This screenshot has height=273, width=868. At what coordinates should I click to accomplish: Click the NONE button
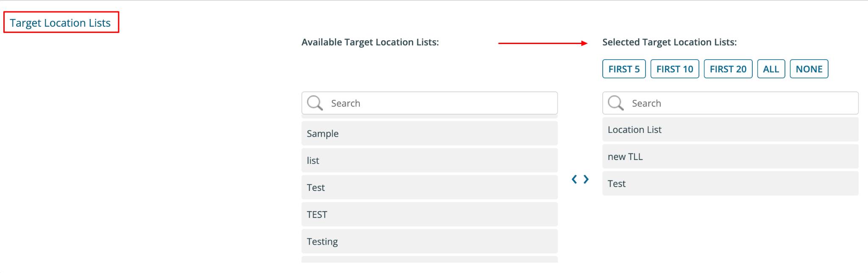pos(809,69)
